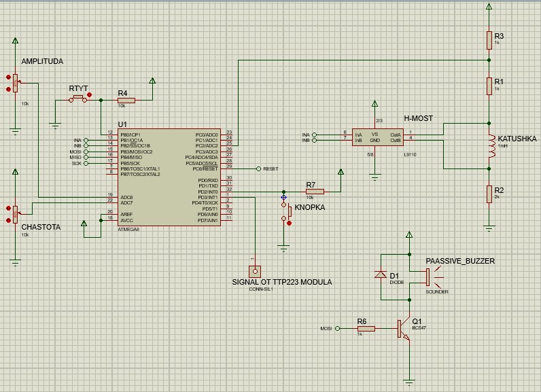Click resistor R3 at top right
The width and height of the screenshot is (541, 392).
(489, 40)
